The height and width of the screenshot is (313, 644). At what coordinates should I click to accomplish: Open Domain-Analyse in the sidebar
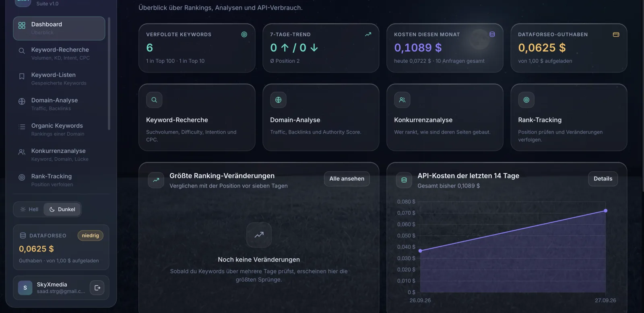point(59,104)
